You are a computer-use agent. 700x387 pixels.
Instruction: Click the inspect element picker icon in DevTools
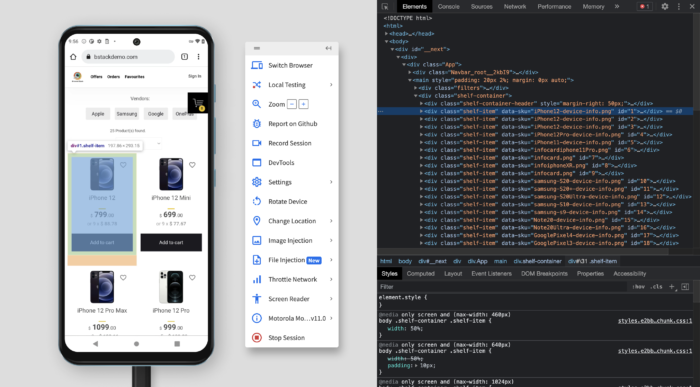click(385, 7)
